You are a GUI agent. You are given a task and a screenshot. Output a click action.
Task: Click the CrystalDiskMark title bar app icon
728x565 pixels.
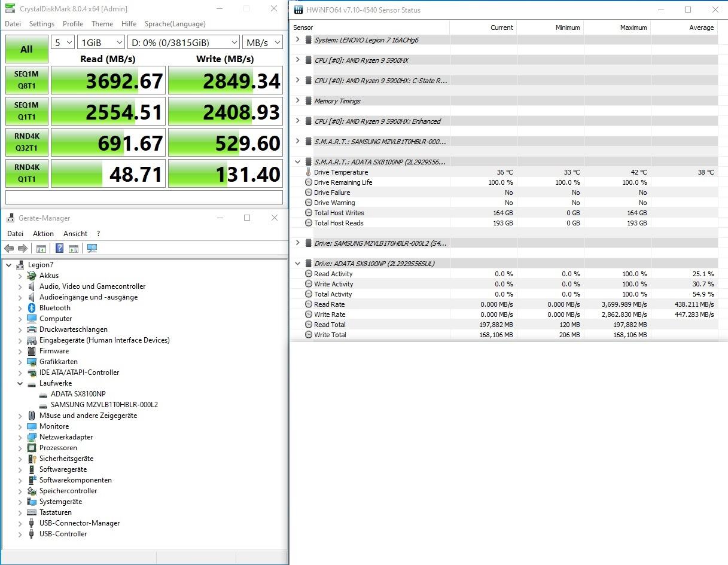(10, 9)
